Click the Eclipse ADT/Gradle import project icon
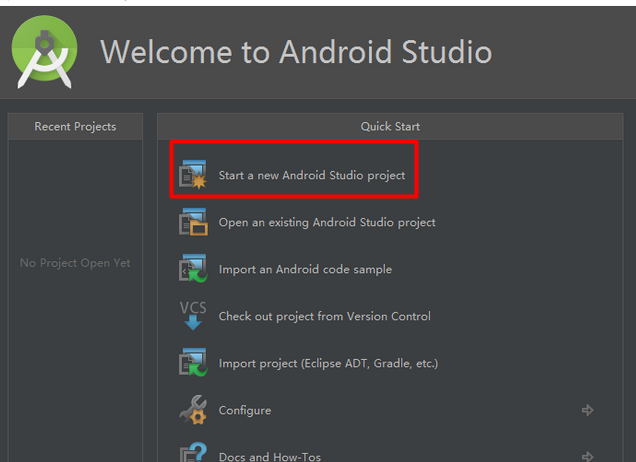This screenshot has height=462, width=636. [193, 363]
